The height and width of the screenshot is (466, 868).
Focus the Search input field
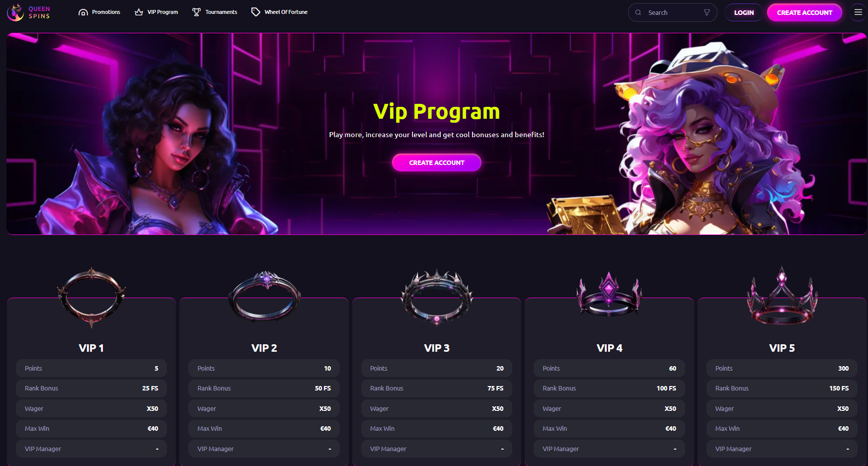coord(673,12)
